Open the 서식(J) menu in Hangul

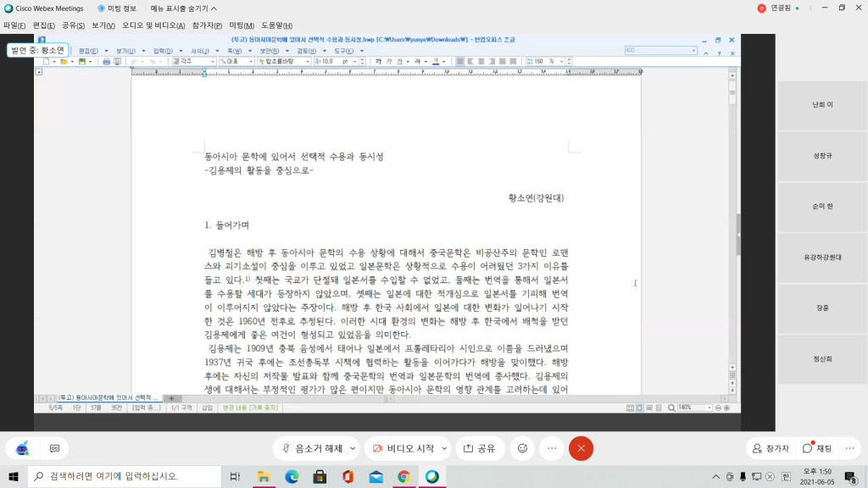coord(200,51)
